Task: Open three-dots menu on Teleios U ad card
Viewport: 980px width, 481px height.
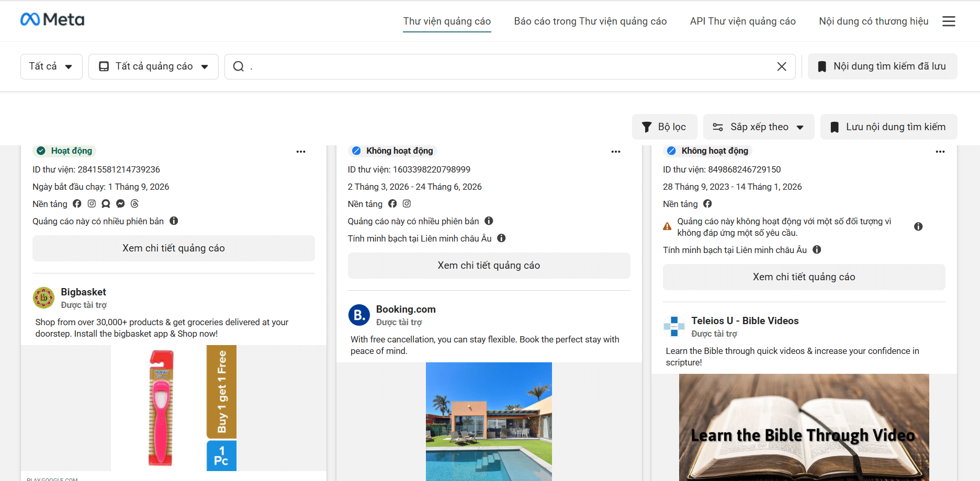Action: click(x=940, y=152)
